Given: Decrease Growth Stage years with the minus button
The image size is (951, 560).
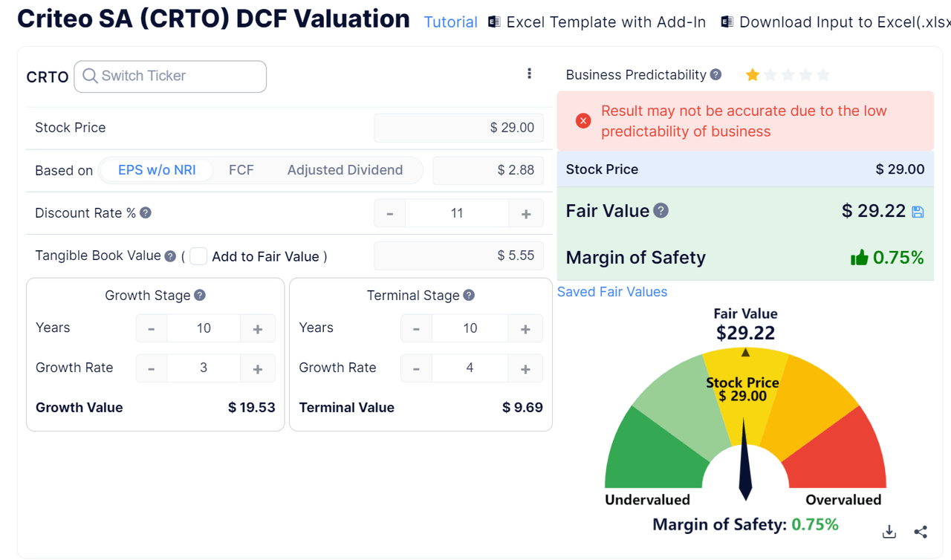Looking at the screenshot, I should point(152,328).
